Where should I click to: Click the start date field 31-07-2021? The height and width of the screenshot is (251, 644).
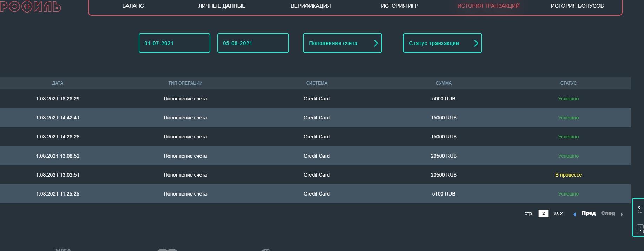click(x=175, y=43)
